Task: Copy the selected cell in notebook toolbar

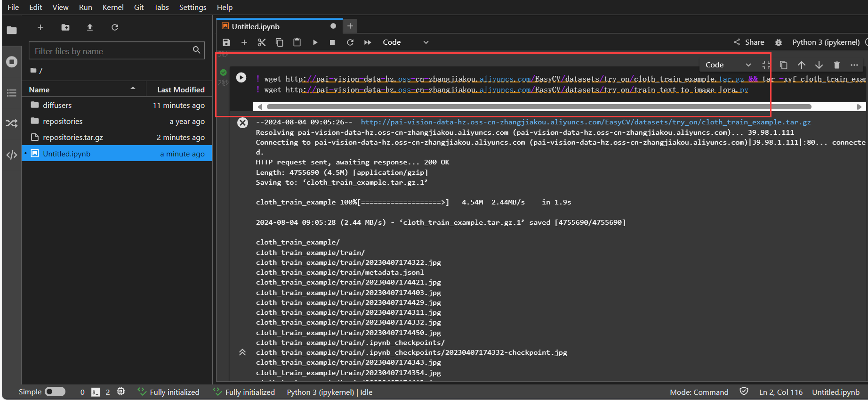Action: (x=279, y=42)
